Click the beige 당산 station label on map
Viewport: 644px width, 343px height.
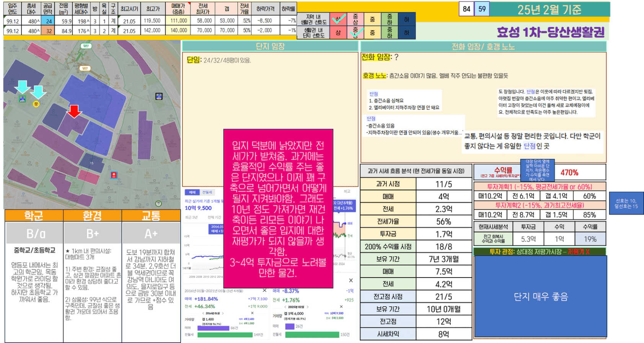point(85,68)
